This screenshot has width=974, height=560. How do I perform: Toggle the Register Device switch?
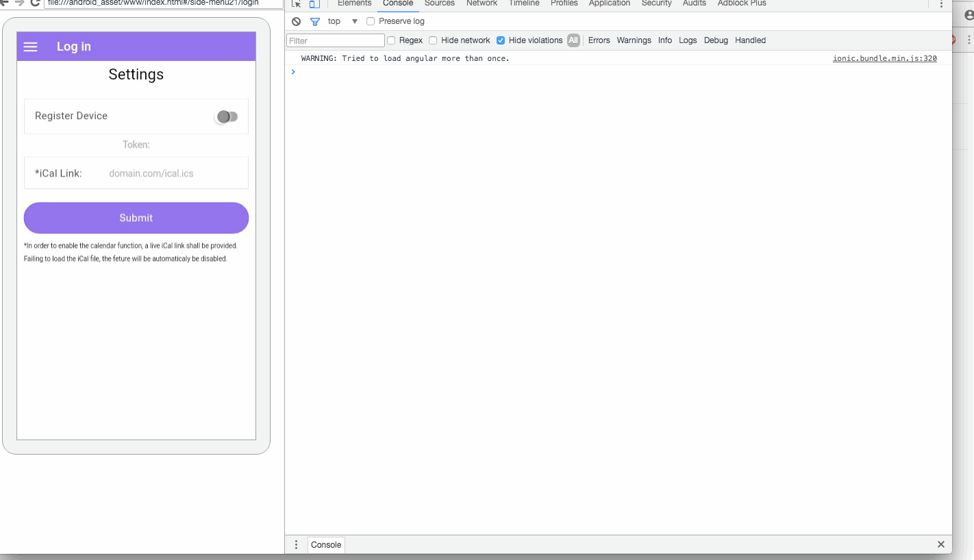point(227,116)
